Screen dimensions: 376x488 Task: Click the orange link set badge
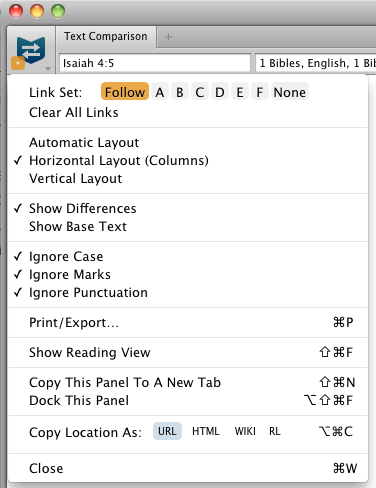click(18, 63)
